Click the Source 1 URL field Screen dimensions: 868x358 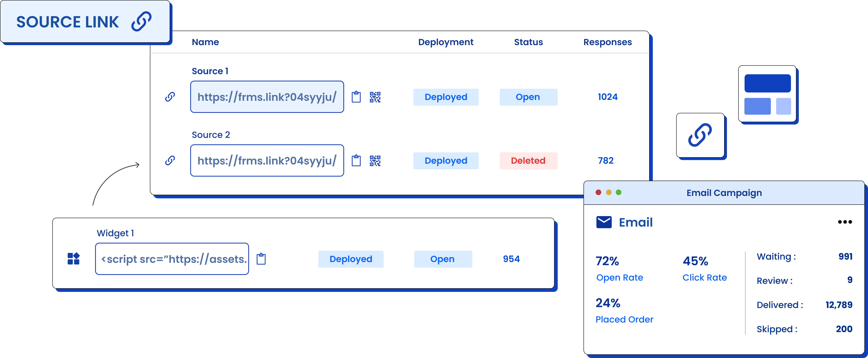(x=267, y=97)
